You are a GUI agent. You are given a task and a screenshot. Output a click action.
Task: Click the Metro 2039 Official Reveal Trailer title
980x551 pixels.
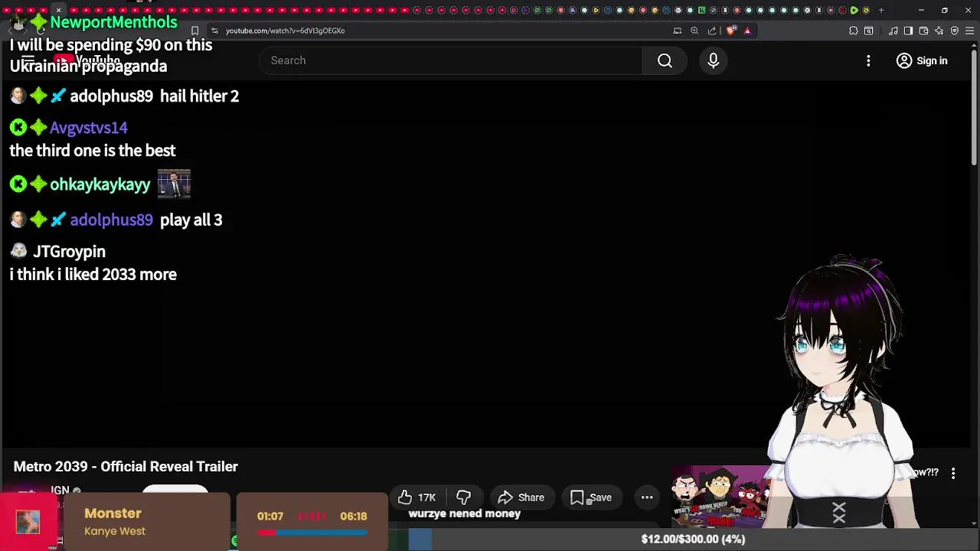(126, 466)
